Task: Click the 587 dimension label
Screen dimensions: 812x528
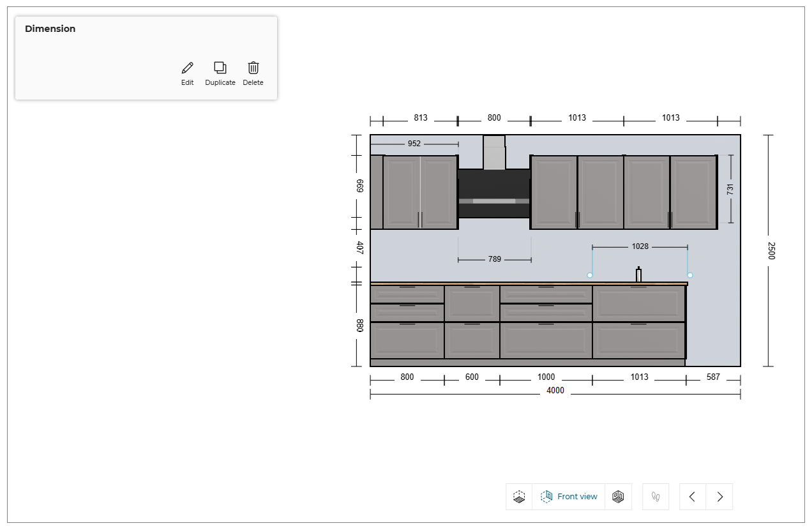Action: coord(713,377)
